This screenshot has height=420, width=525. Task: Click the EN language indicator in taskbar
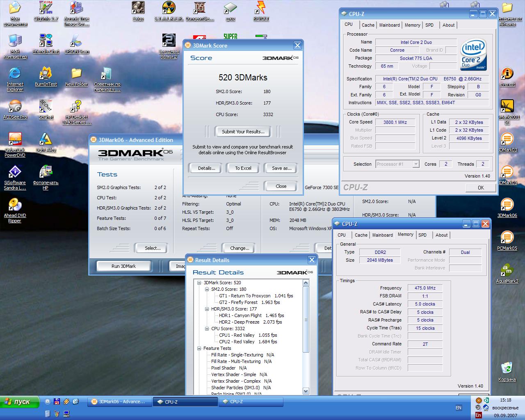pyautogui.click(x=458, y=408)
